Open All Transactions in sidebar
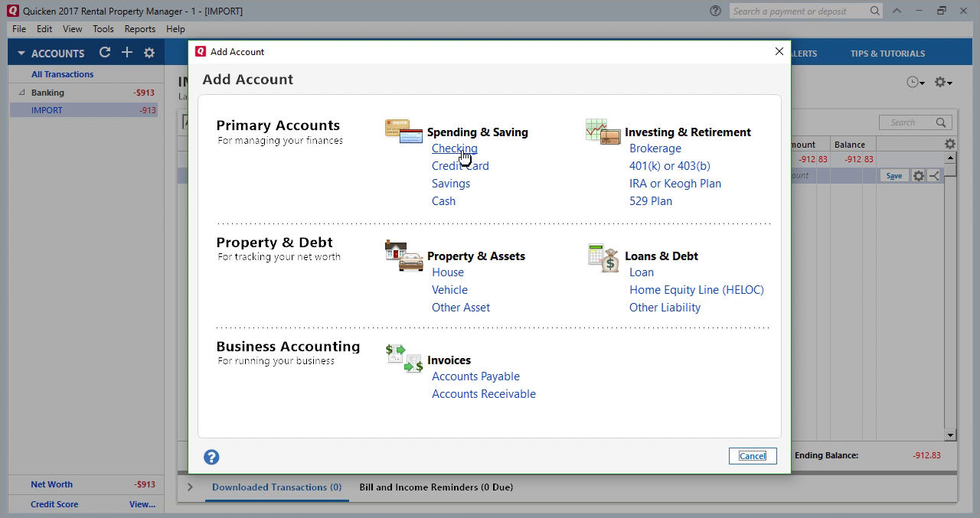The width and height of the screenshot is (980, 518). point(62,74)
